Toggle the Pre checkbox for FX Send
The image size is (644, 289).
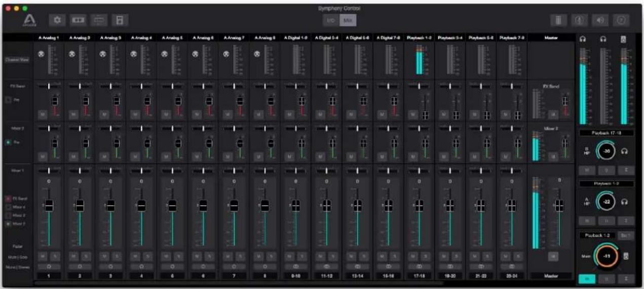tap(9, 99)
